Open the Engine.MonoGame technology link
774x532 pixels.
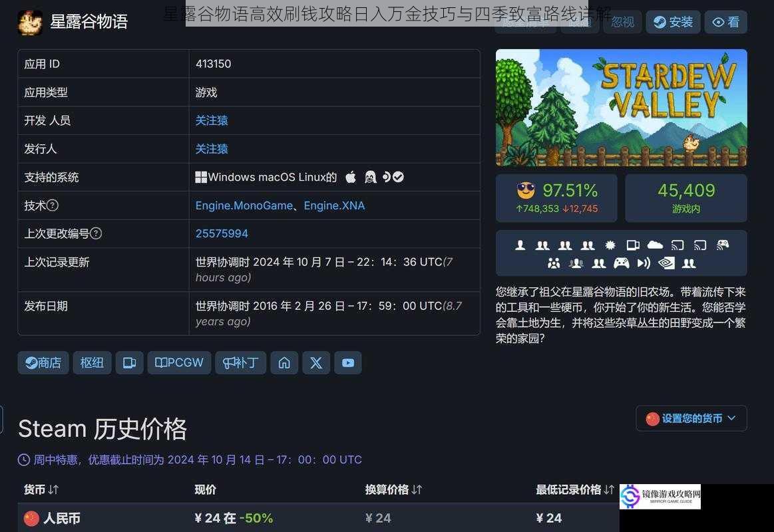(244, 205)
